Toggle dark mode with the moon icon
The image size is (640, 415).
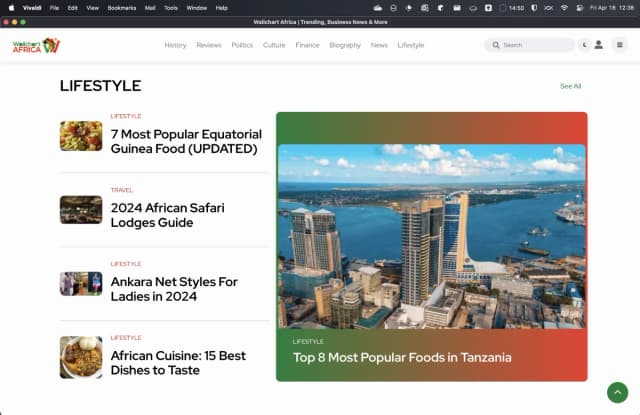[584, 45]
